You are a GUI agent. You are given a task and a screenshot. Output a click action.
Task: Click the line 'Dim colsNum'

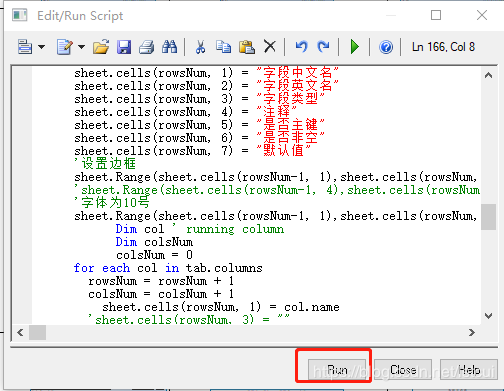[x=154, y=242]
